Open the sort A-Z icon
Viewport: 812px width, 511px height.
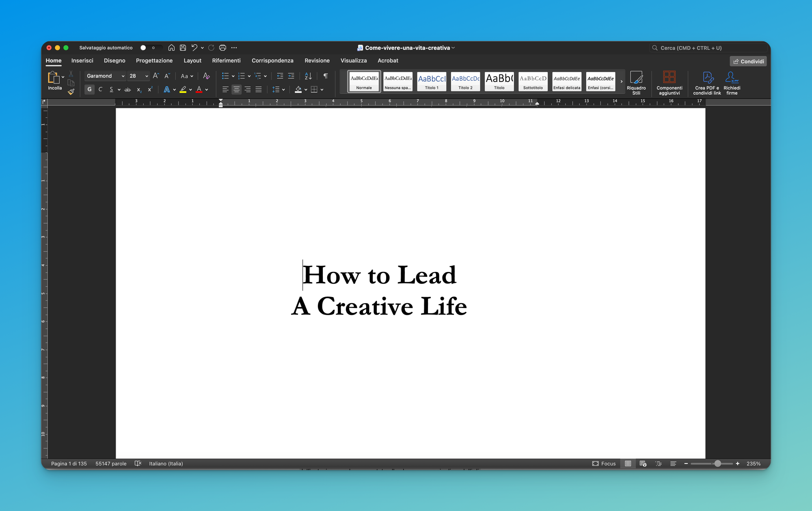pos(308,76)
